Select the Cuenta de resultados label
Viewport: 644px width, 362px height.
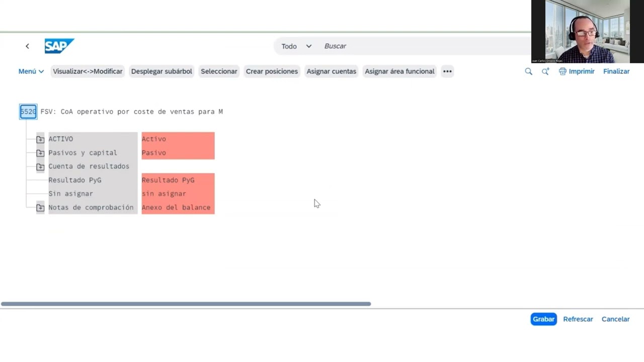[x=89, y=166]
